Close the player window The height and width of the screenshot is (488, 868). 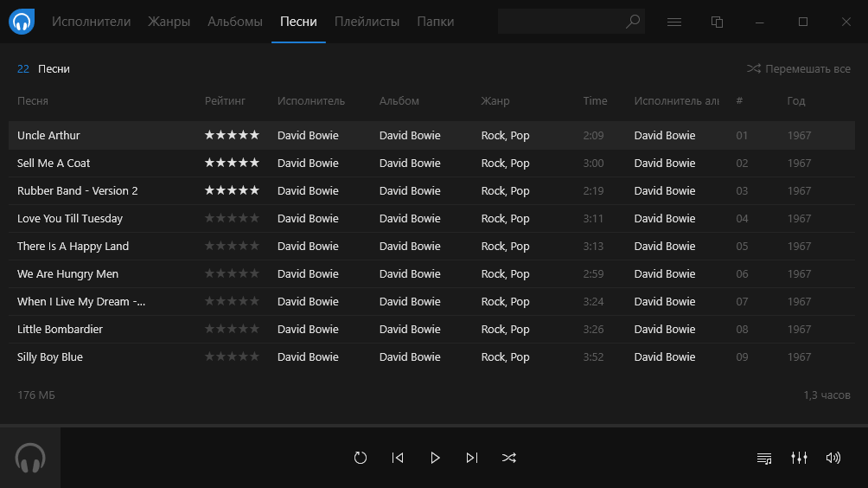coord(846,22)
